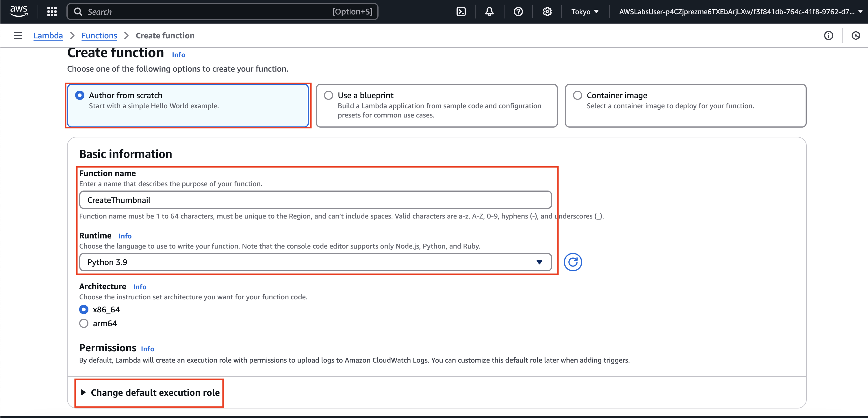Select x86_64 architecture radio
This screenshot has width=868, height=418.
pyautogui.click(x=84, y=309)
